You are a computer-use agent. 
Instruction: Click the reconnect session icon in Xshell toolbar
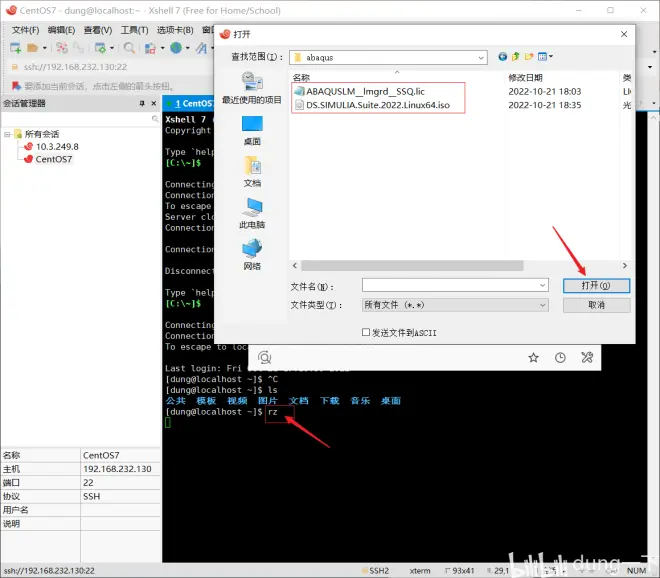[x=62, y=48]
